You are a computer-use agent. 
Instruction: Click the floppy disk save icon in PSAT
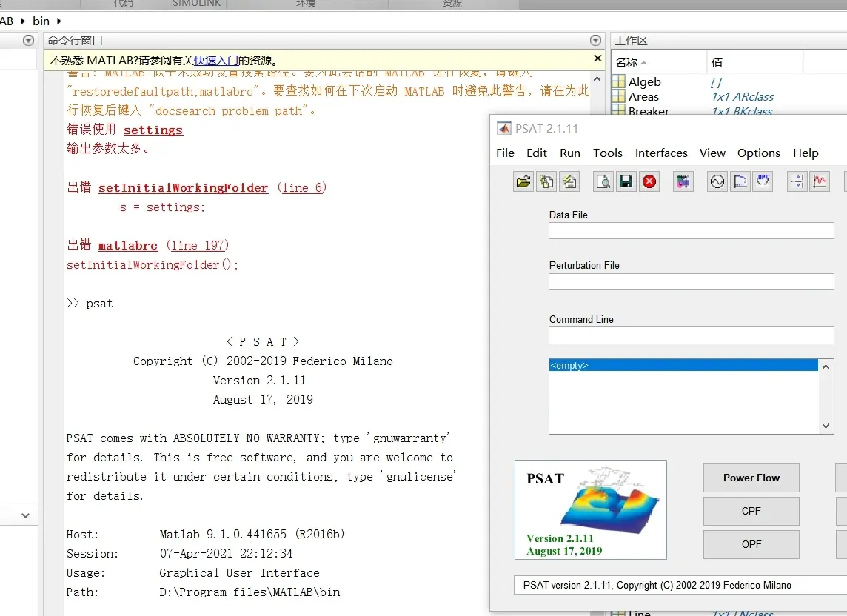[x=626, y=181]
